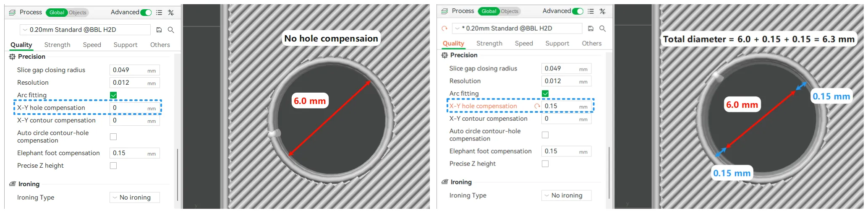Open the left panel's compare presets icon
This screenshot has width=868, height=213.
[171, 13]
